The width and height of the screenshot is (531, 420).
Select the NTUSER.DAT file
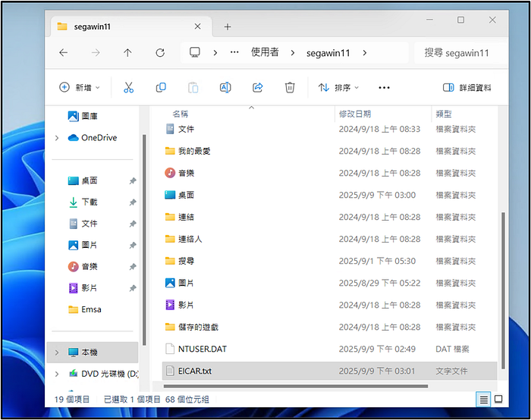click(329, 349)
